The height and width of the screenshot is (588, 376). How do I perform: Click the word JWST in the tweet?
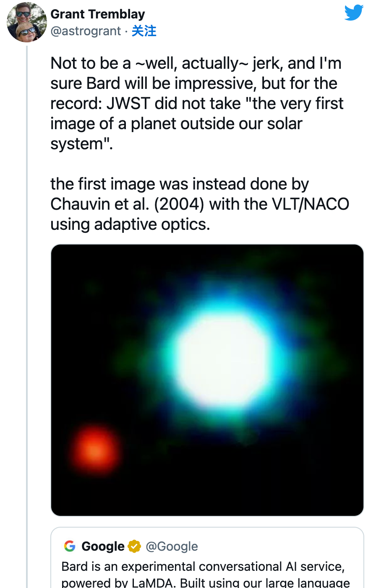(128, 104)
